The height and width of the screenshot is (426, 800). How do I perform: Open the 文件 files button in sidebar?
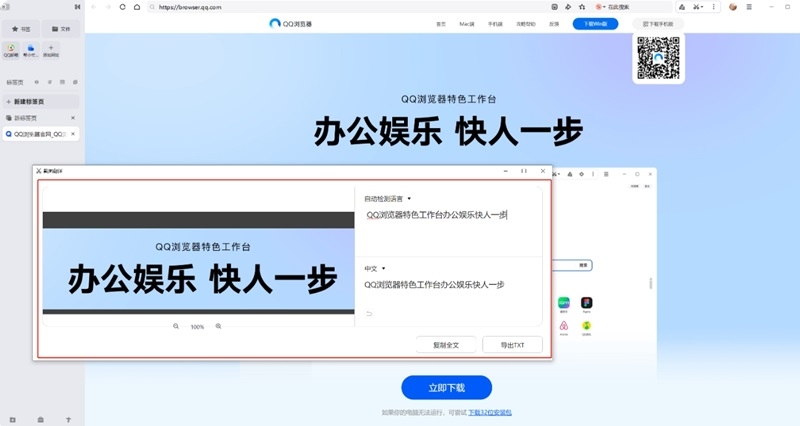coord(61,29)
